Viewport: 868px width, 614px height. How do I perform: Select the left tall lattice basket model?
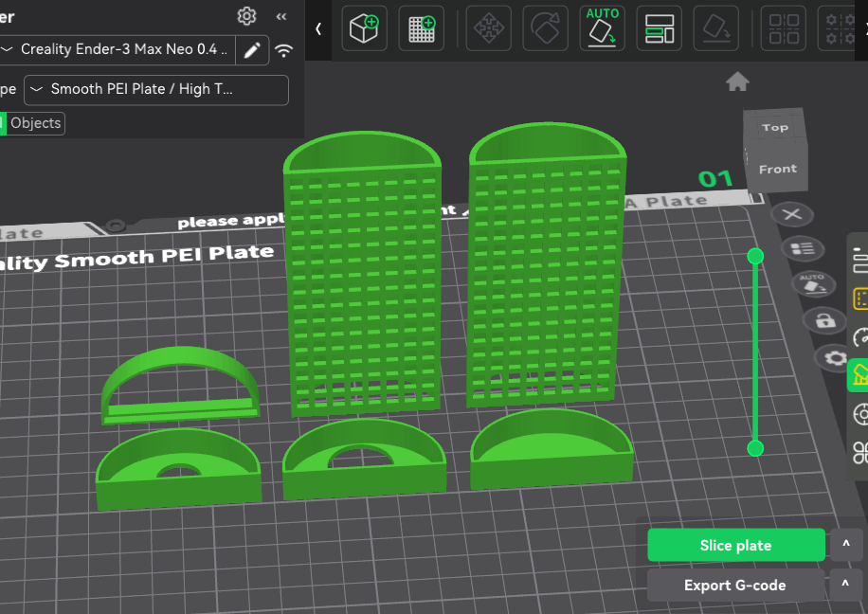click(363, 274)
